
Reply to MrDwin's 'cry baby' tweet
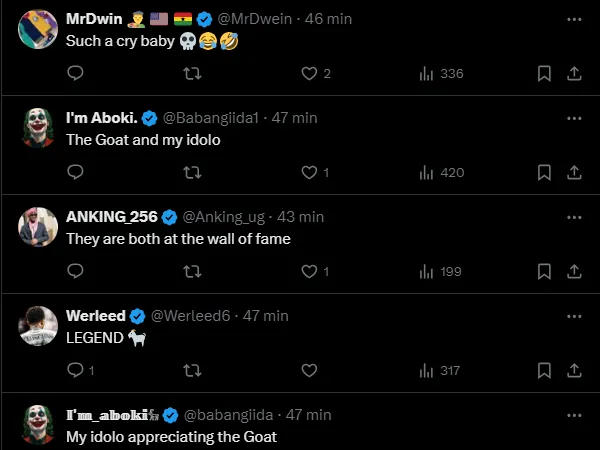click(x=75, y=73)
